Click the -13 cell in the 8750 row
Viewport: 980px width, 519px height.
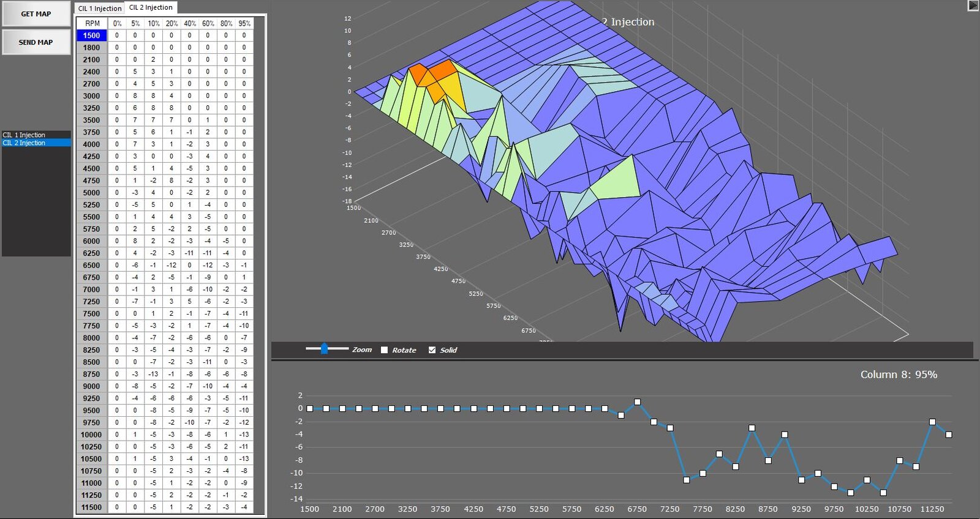coord(153,374)
